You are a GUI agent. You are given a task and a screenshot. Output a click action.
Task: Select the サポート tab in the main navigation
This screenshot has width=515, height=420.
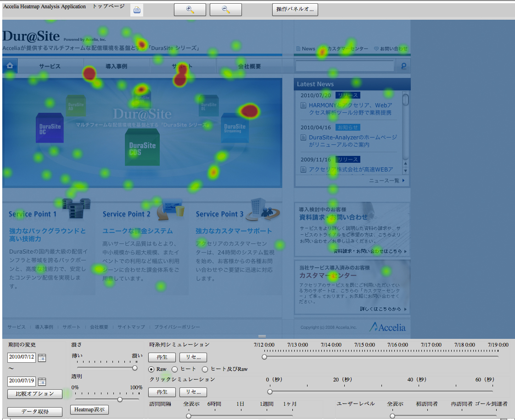coord(182,66)
